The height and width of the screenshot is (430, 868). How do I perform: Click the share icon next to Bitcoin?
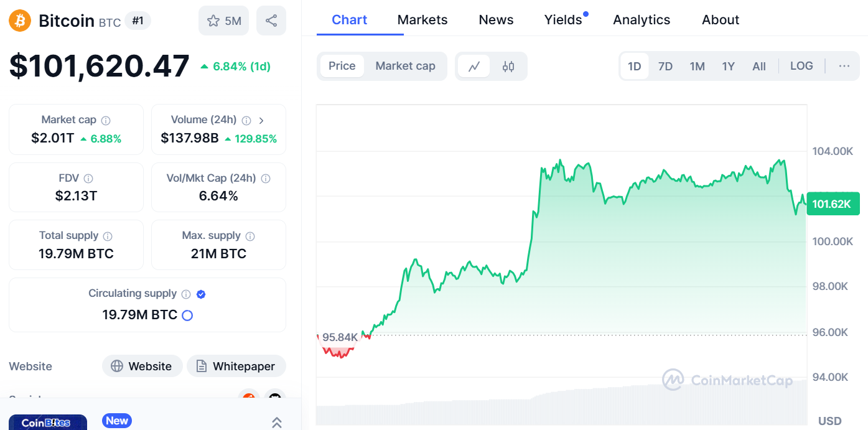pyautogui.click(x=271, y=21)
